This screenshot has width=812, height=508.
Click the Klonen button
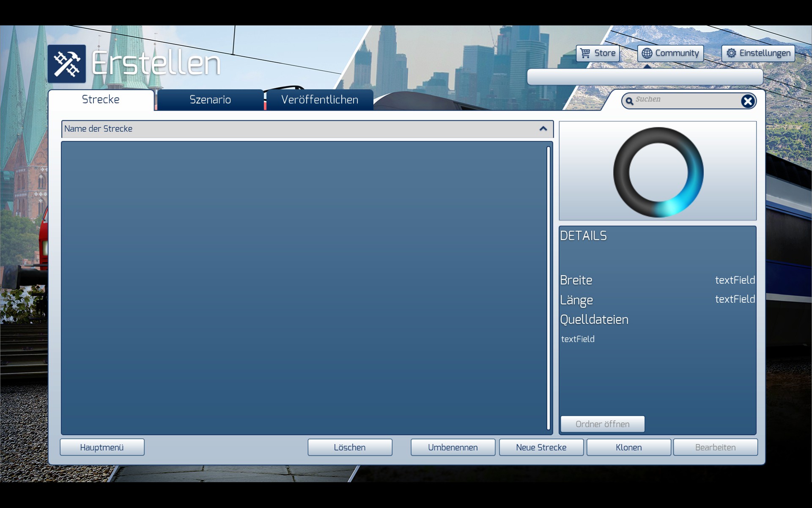pos(628,447)
